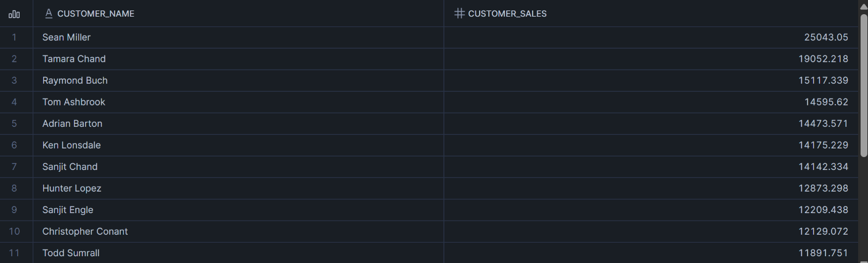Sort by CUSTOMER_SALES column header
868x263 pixels.
[507, 14]
